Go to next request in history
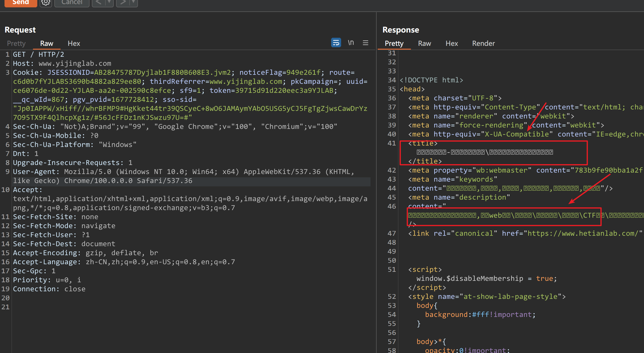The height and width of the screenshot is (353, 644). pyautogui.click(x=123, y=3)
